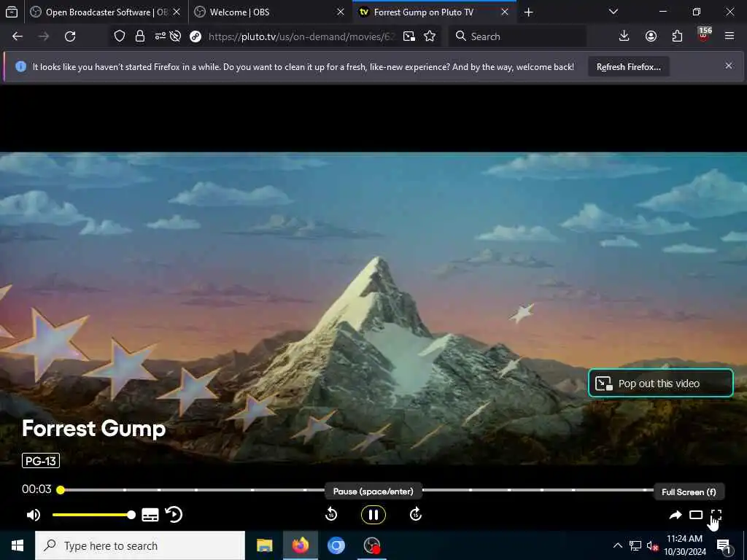Open tracking protection shield icon

(120, 36)
